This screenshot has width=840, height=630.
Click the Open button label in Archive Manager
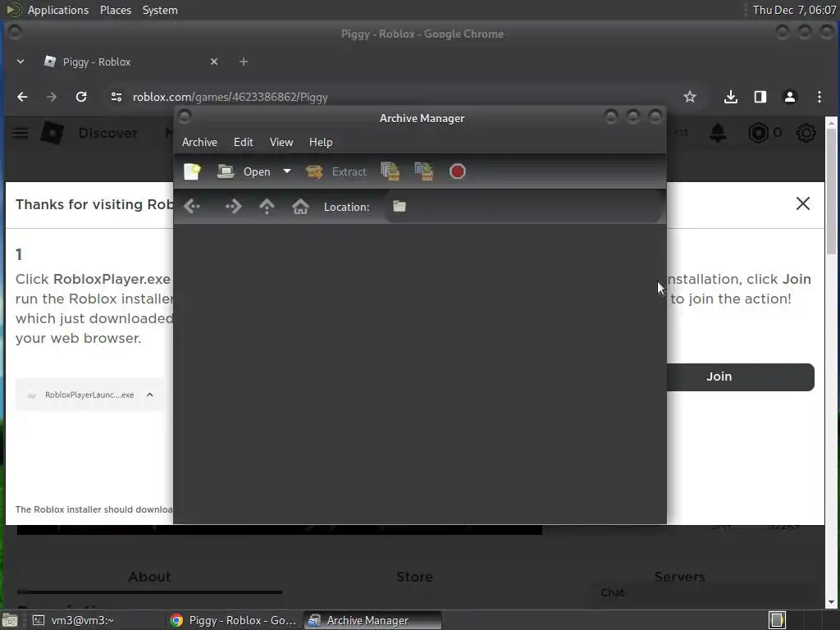tap(257, 171)
